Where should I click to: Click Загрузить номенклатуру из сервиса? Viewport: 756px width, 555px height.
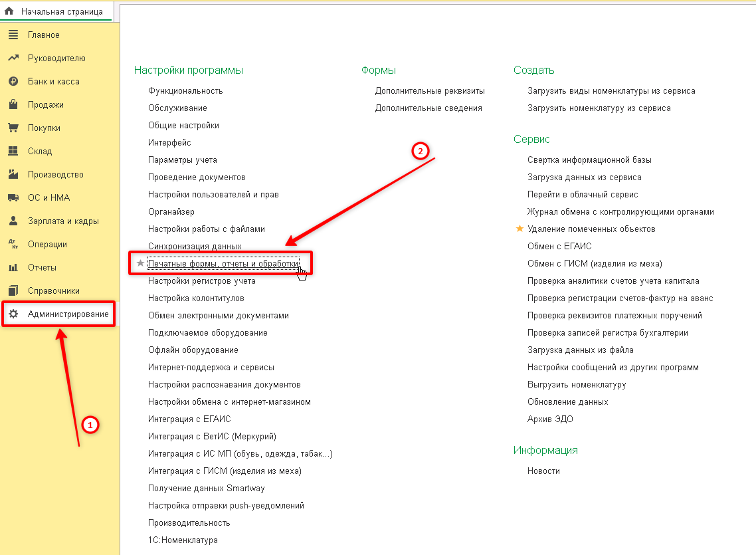599,108
